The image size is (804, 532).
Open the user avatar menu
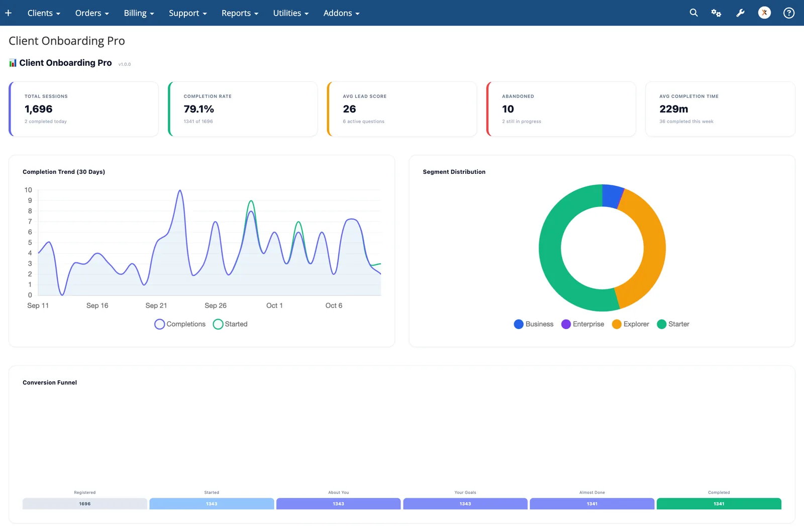point(764,13)
